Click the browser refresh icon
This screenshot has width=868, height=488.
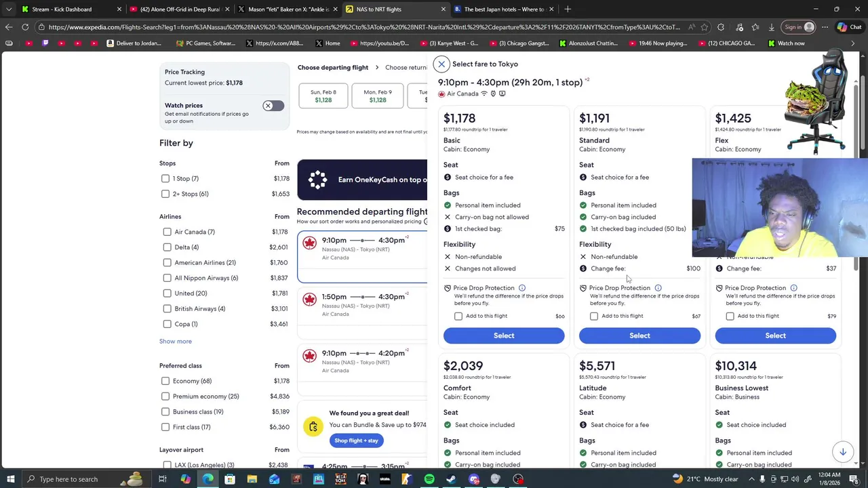point(25,27)
